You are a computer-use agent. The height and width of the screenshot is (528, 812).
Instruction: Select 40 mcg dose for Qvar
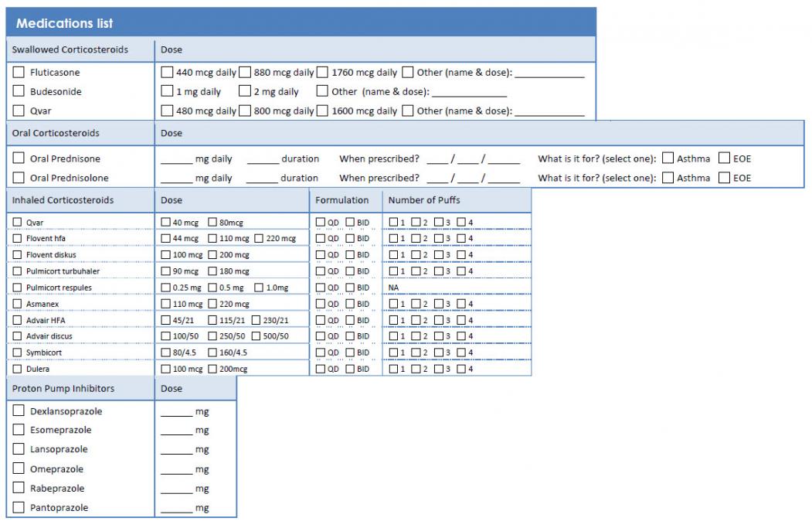(165, 223)
